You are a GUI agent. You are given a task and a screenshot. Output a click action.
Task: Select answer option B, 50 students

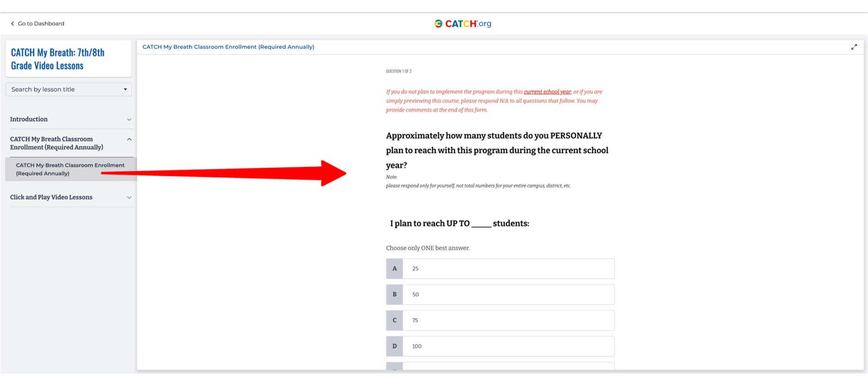508,294
